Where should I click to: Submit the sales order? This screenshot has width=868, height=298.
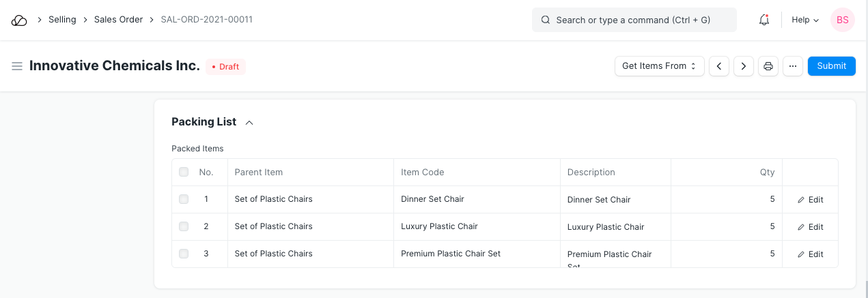pos(831,66)
